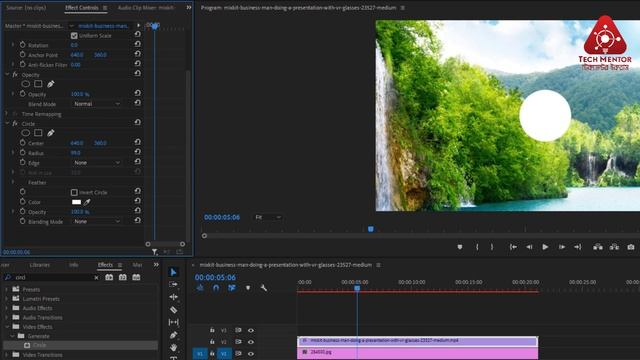Pick circle color with eyedropper
This screenshot has width=640, height=360.
pos(87,202)
